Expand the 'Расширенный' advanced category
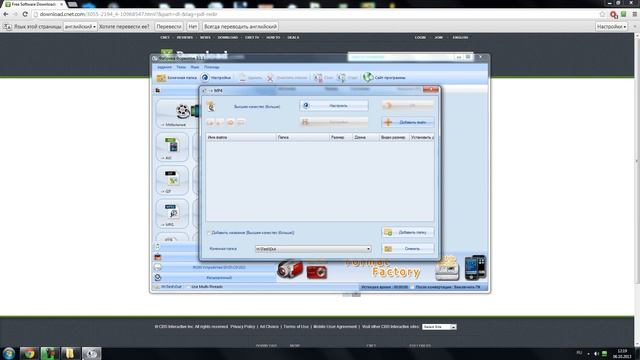This screenshot has height=360, width=640. (x=219, y=278)
